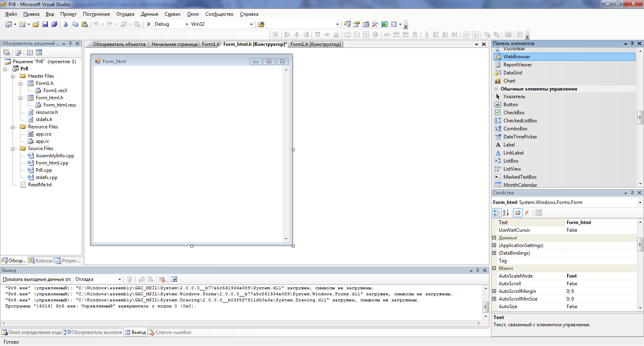
Task: Sort properties alphabetically with A-Z icon
Action: (x=506, y=213)
